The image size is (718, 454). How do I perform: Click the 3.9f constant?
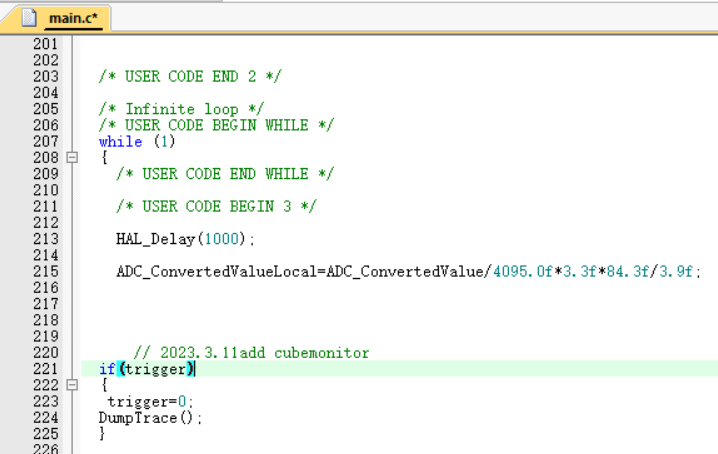pyautogui.click(x=676, y=271)
